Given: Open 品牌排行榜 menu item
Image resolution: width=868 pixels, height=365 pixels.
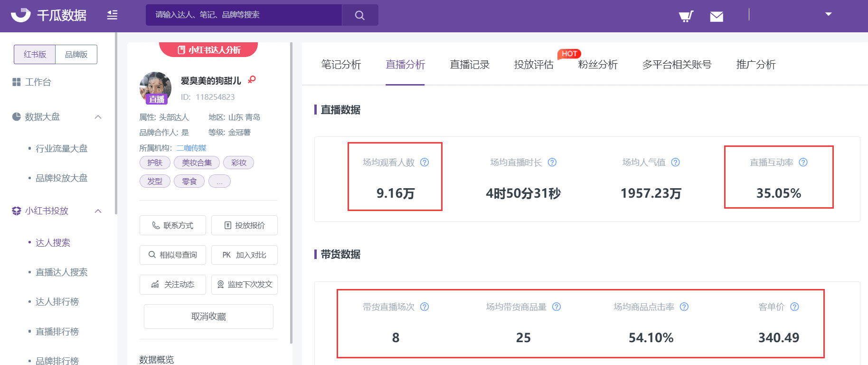Looking at the screenshot, I should click(x=57, y=361).
